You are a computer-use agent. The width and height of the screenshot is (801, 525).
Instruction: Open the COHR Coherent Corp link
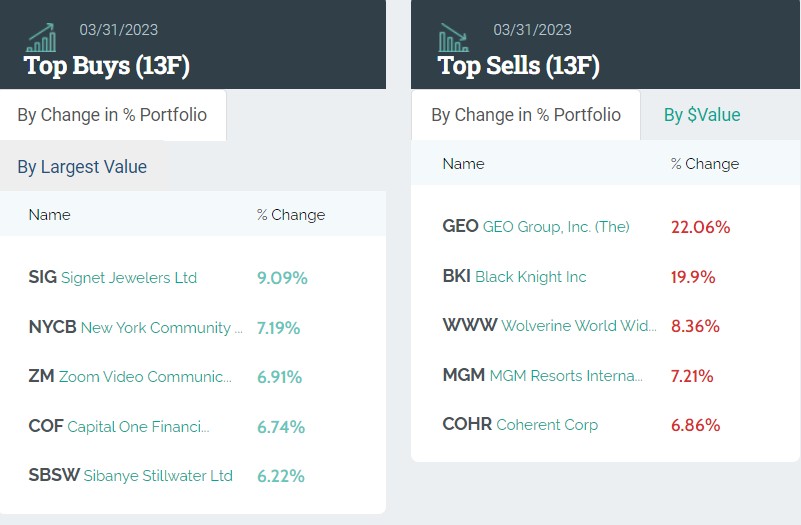tap(520, 425)
